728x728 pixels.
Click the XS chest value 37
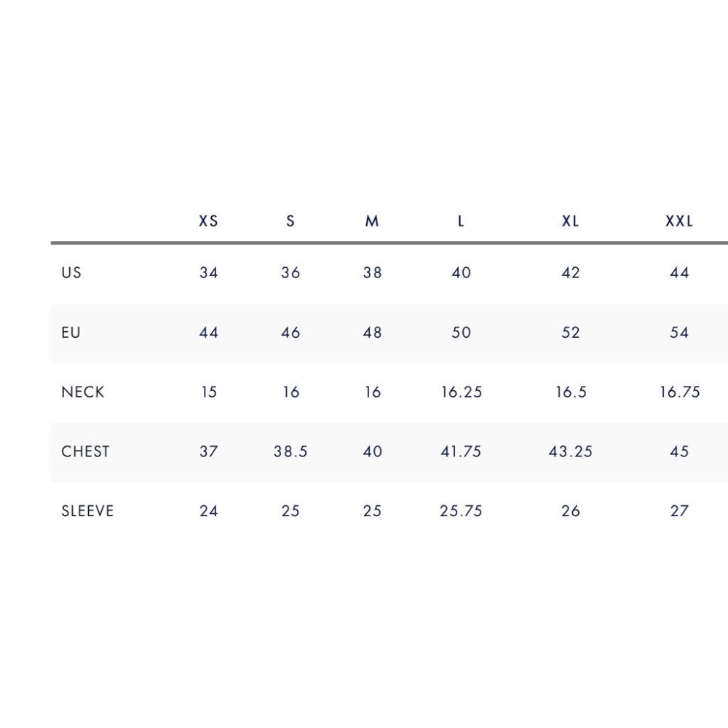(208, 451)
